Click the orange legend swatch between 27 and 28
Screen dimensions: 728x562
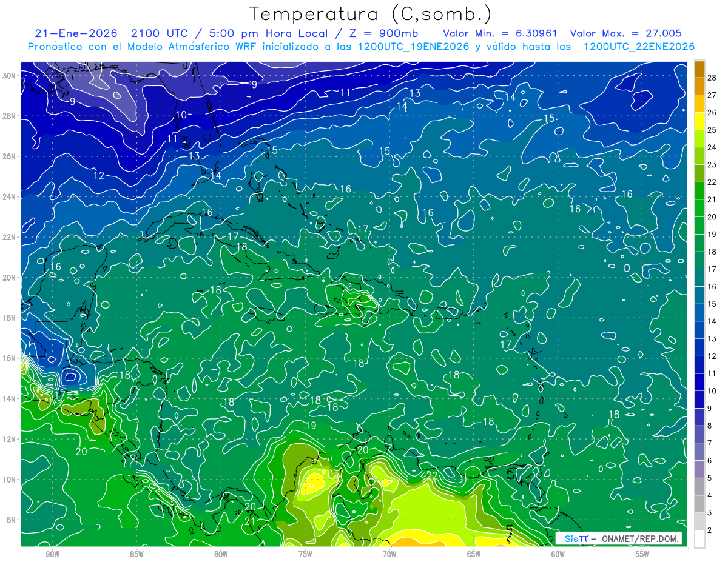[699, 87]
